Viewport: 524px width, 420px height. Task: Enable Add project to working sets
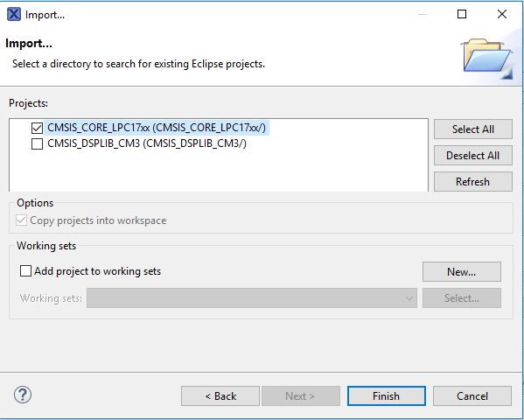pos(25,271)
